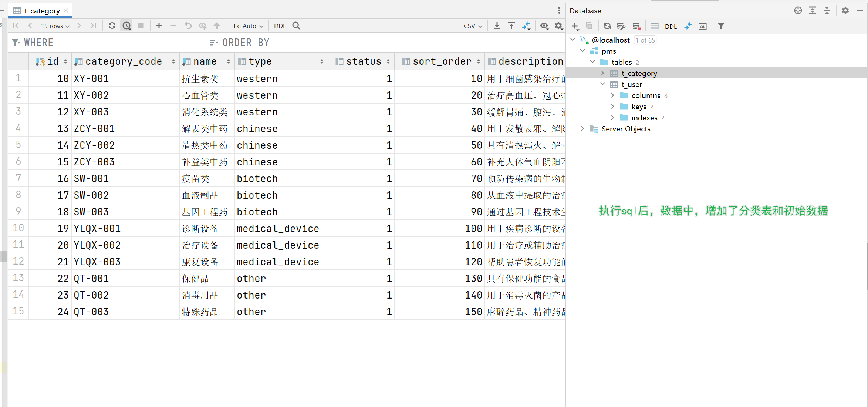Click the submit changes up-arrow icon
This screenshot has width=868, height=407.
(217, 26)
